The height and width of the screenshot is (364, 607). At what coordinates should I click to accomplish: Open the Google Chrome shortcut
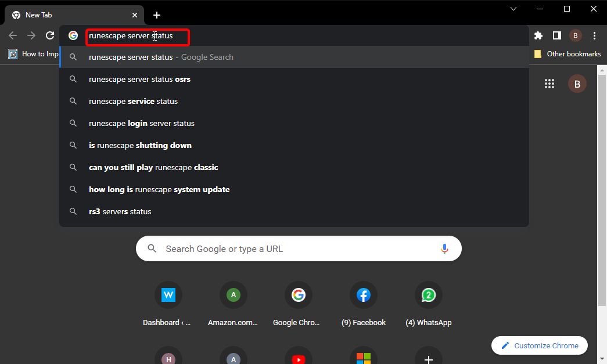click(x=298, y=304)
